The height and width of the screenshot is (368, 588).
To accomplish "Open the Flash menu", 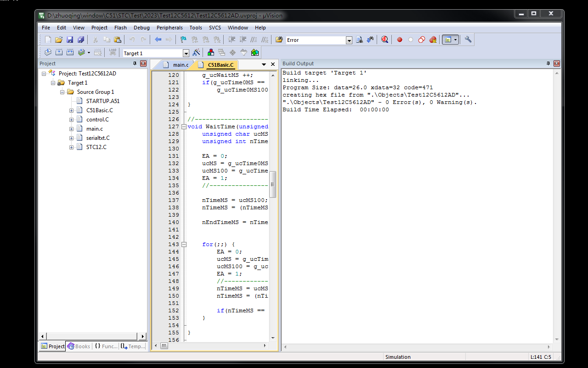I will (120, 28).
